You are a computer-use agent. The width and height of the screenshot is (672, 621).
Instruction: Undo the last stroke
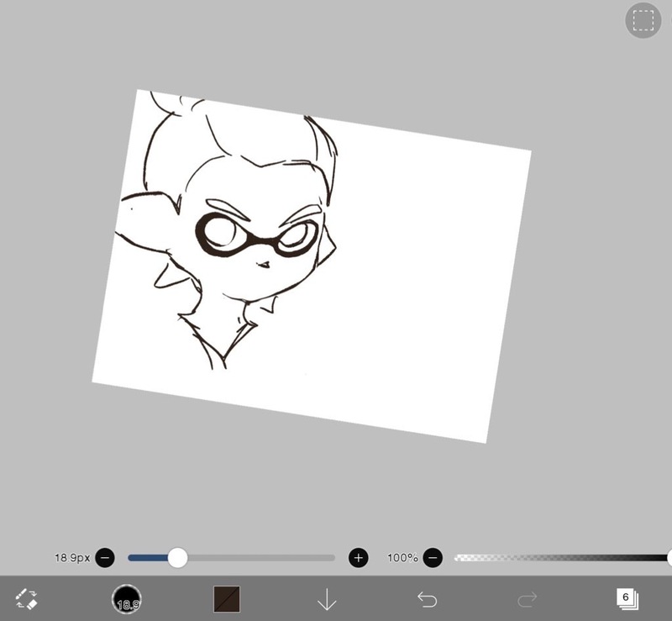pyautogui.click(x=427, y=599)
